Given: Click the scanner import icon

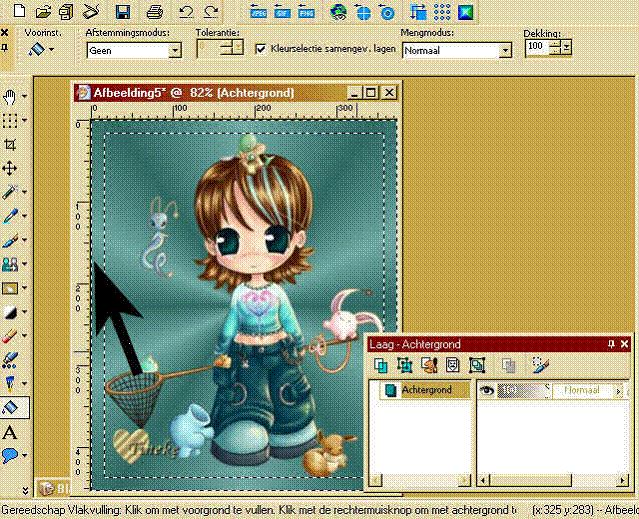Looking at the screenshot, I should coord(90,11).
